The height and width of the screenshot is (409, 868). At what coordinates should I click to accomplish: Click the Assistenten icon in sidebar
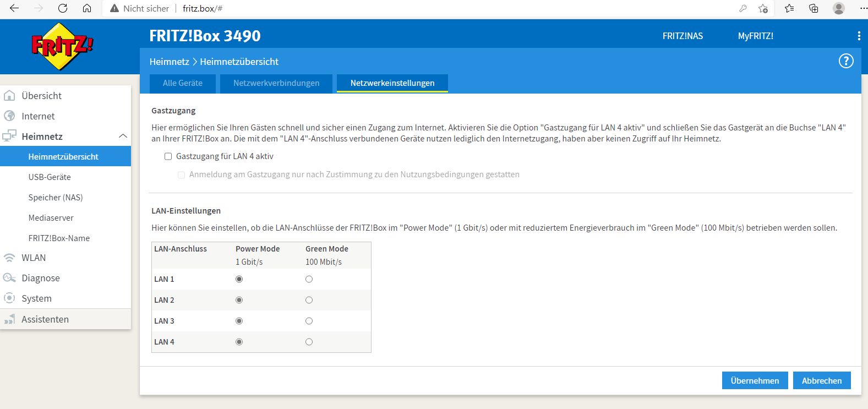tap(9, 319)
